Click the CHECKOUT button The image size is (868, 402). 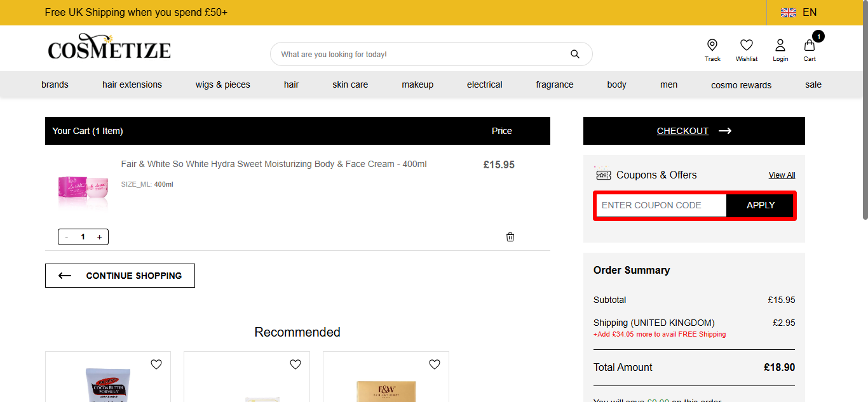point(694,131)
